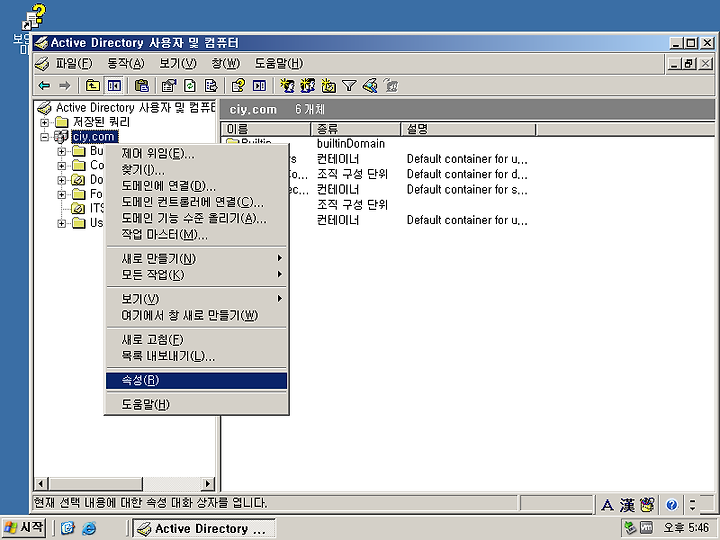Sort by the 이름 column header
The image size is (720, 540).
pos(266,129)
